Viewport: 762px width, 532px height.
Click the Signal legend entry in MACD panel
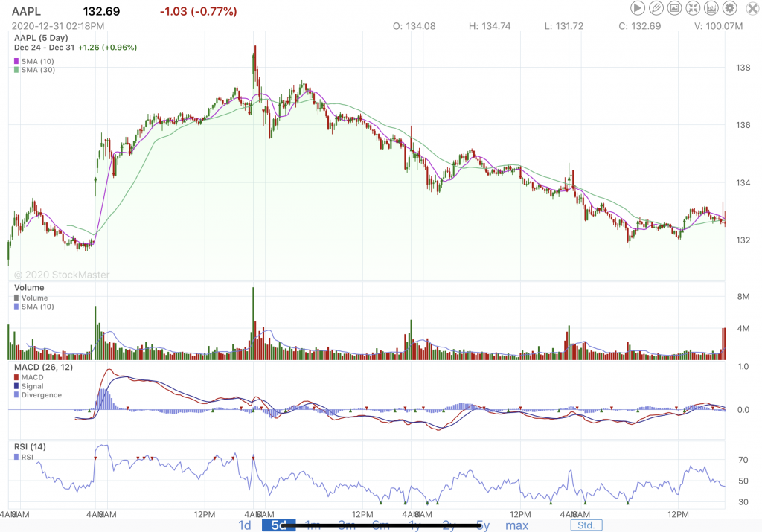click(33, 387)
